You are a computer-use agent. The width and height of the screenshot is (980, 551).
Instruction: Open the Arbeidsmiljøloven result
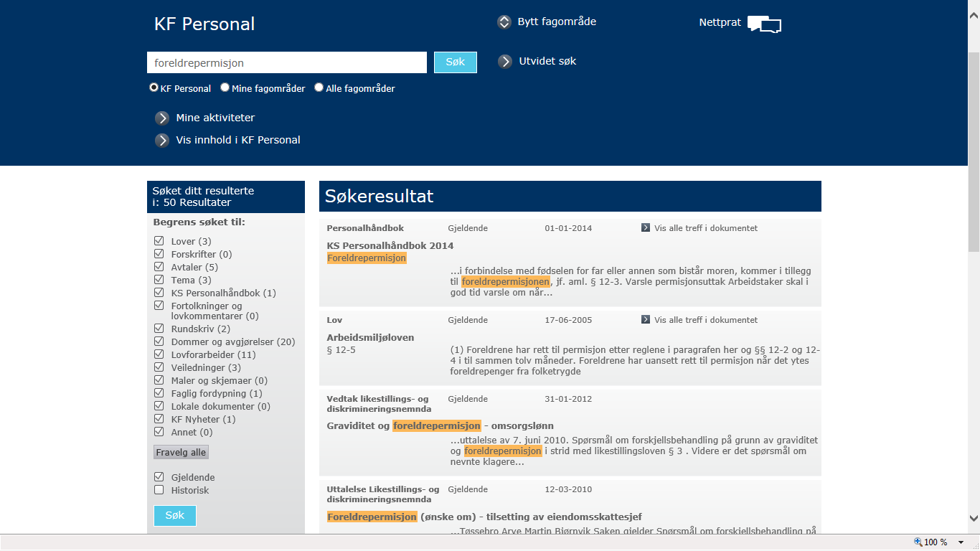[x=370, y=337]
